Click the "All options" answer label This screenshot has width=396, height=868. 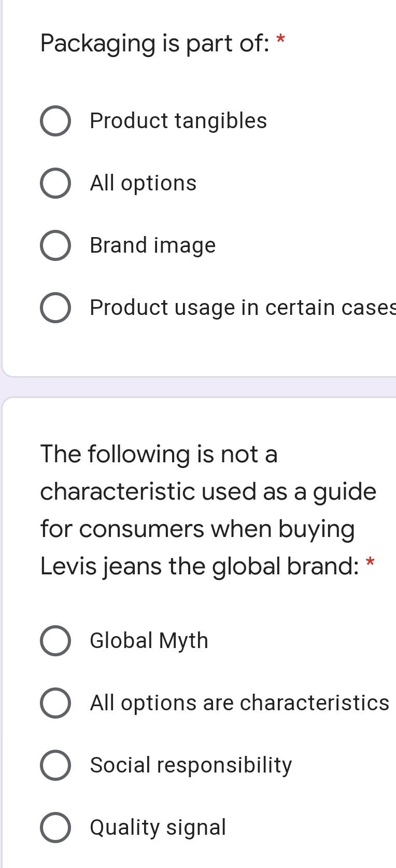[x=144, y=183]
